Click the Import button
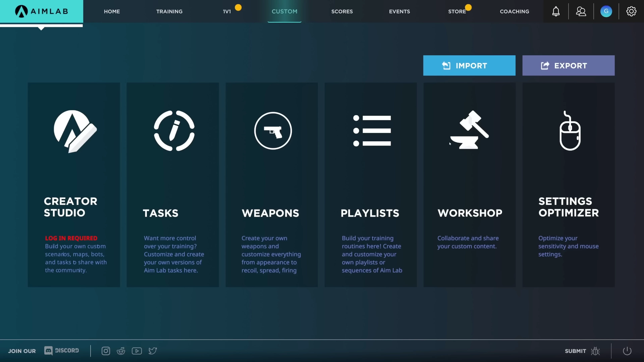The height and width of the screenshot is (362, 644). pyautogui.click(x=469, y=66)
